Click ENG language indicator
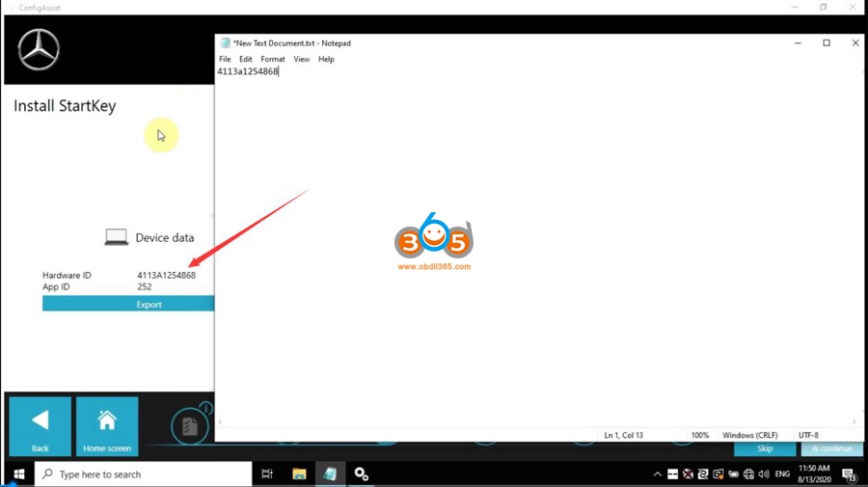The height and width of the screenshot is (487, 868). coord(782,474)
